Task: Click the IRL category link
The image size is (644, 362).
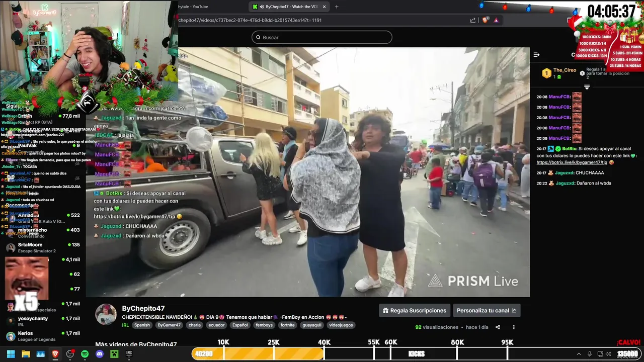Action: (125, 325)
